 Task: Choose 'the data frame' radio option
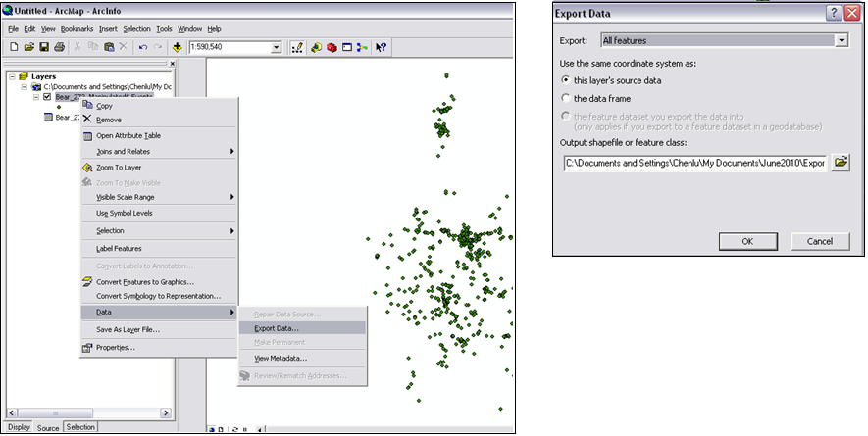click(x=566, y=98)
